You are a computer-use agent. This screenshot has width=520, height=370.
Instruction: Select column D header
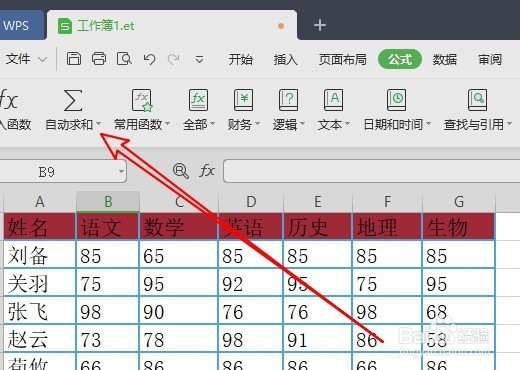pos(251,202)
